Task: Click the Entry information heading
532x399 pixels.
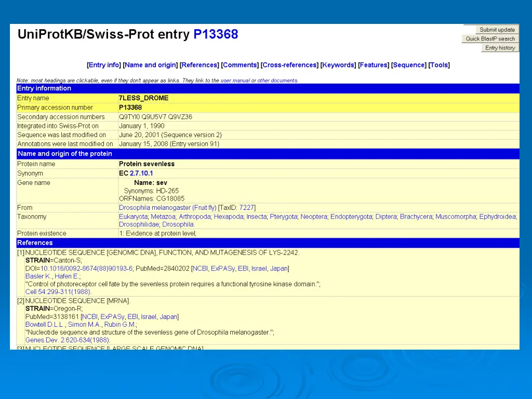Action: tap(44, 88)
